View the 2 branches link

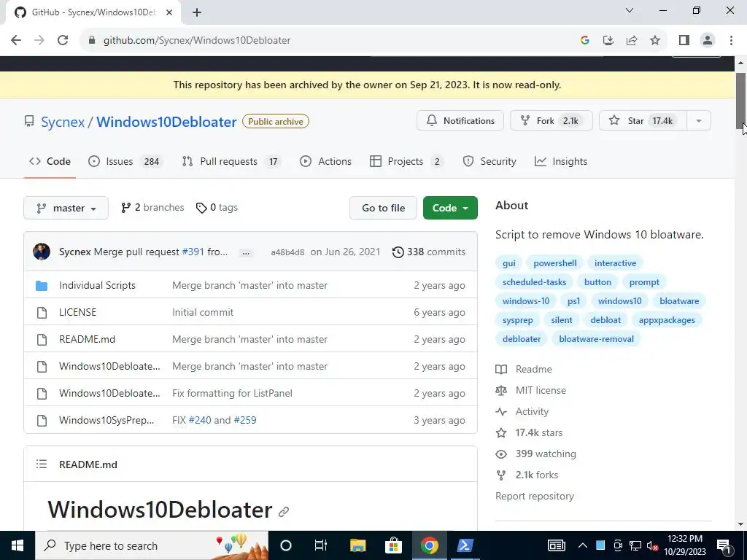coord(152,208)
